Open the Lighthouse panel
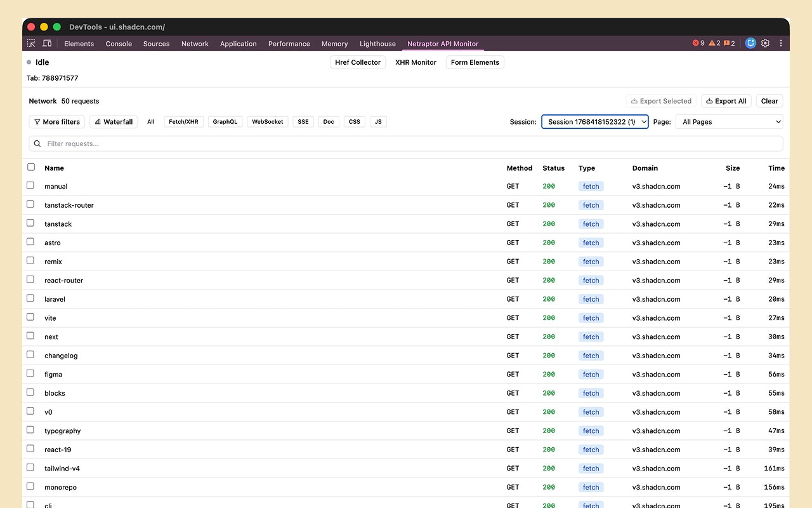Screen dimensions: 812x508 [377, 43]
